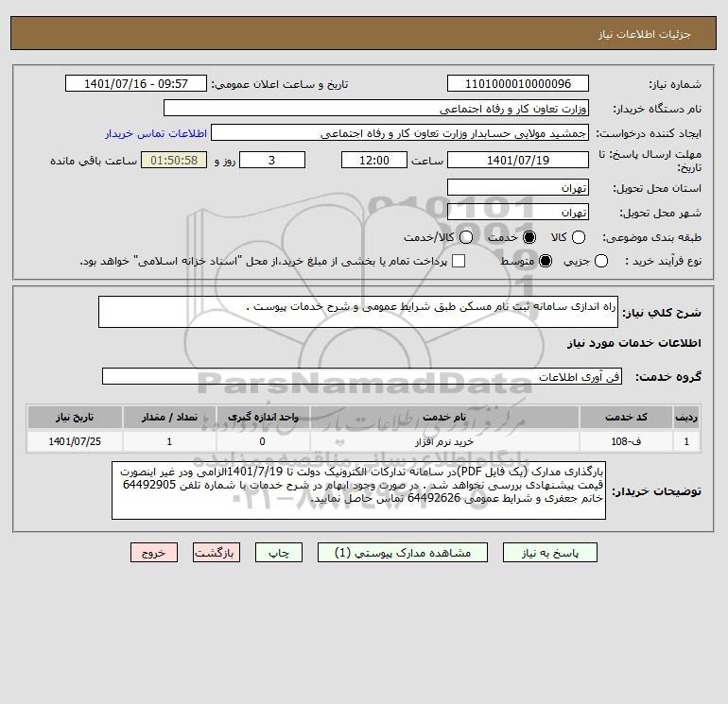Click need date cell 1401/07/25

click(75, 441)
